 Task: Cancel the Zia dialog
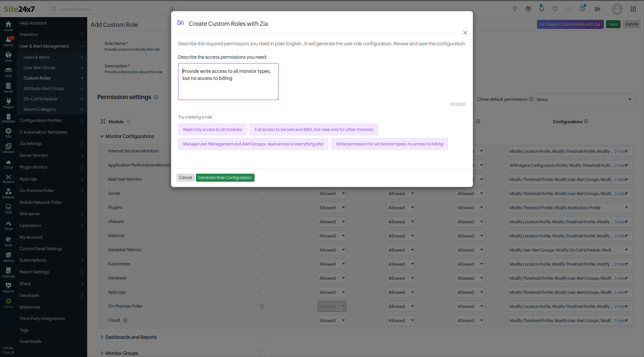pyautogui.click(x=185, y=178)
